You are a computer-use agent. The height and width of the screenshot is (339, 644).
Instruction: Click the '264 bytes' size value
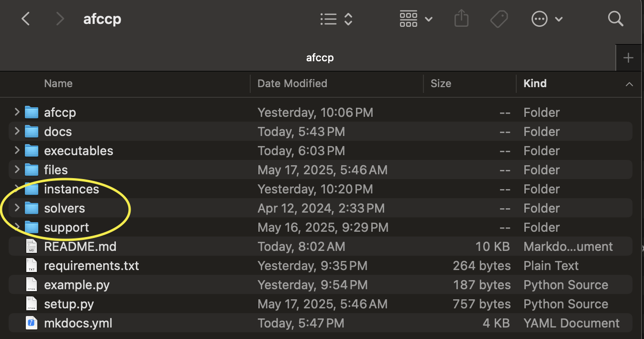coord(481,266)
